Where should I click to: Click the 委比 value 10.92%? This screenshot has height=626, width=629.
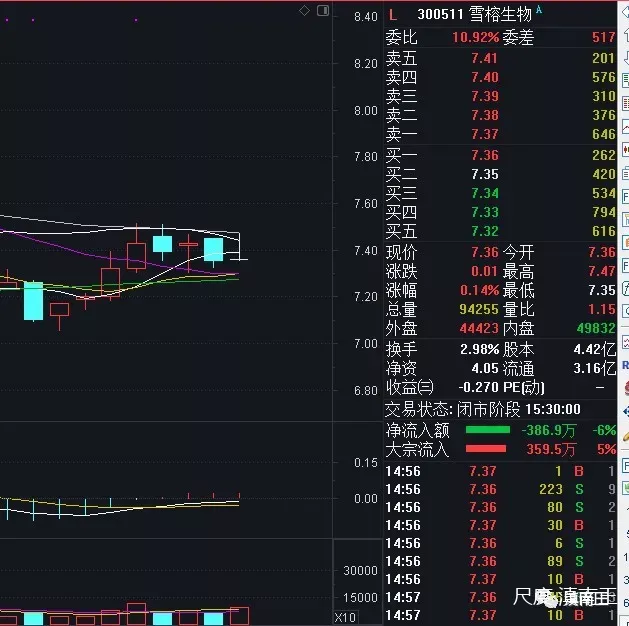pos(475,38)
